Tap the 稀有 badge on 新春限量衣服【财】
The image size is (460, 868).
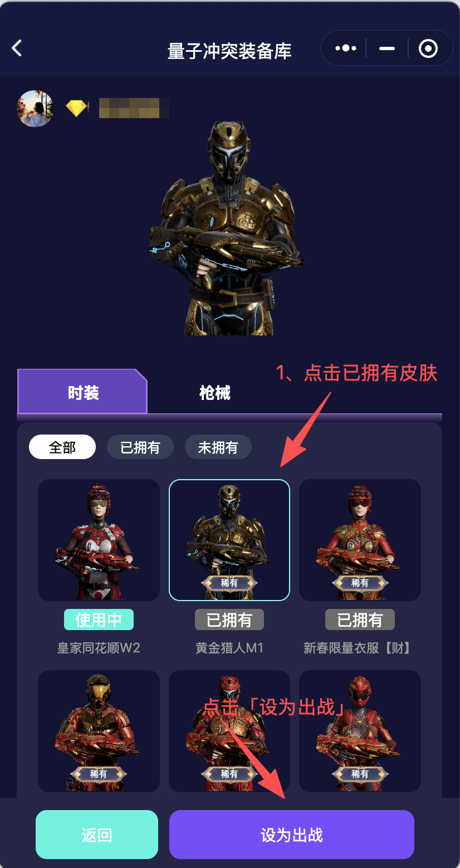click(x=360, y=583)
